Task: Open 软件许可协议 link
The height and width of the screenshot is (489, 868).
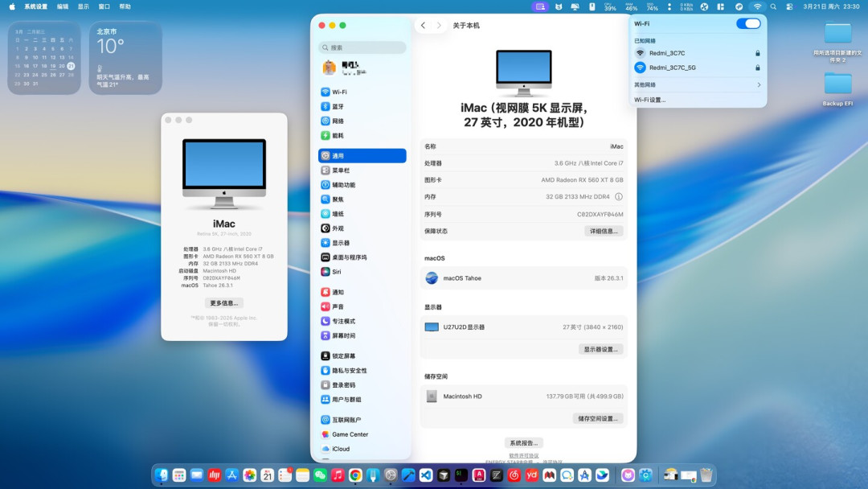Action: (x=524, y=456)
